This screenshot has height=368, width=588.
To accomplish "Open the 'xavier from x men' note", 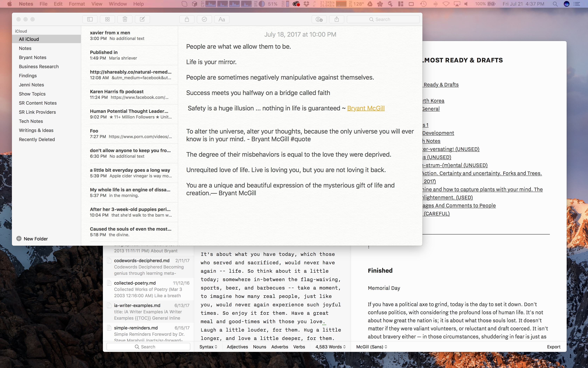I will point(129,36).
